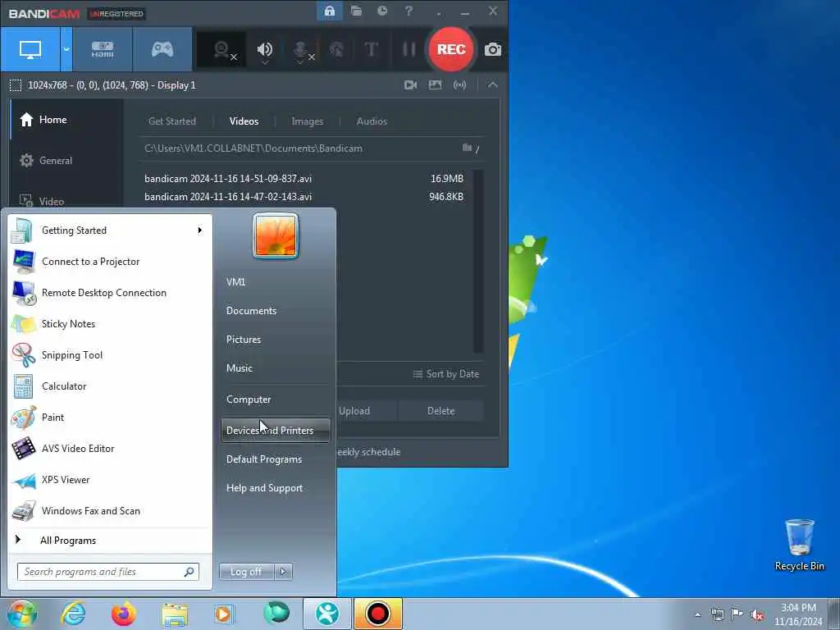Image resolution: width=840 pixels, height=630 pixels.
Task: Launch Windows Fax and Scan
Action: 110,510
